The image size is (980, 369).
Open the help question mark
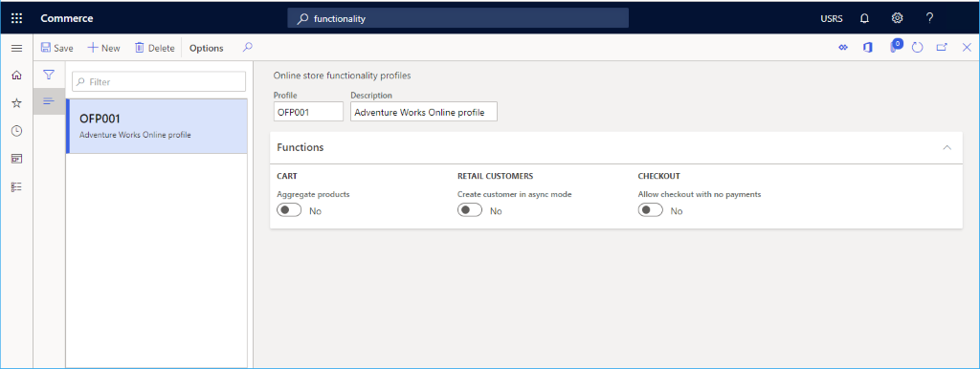(x=929, y=18)
